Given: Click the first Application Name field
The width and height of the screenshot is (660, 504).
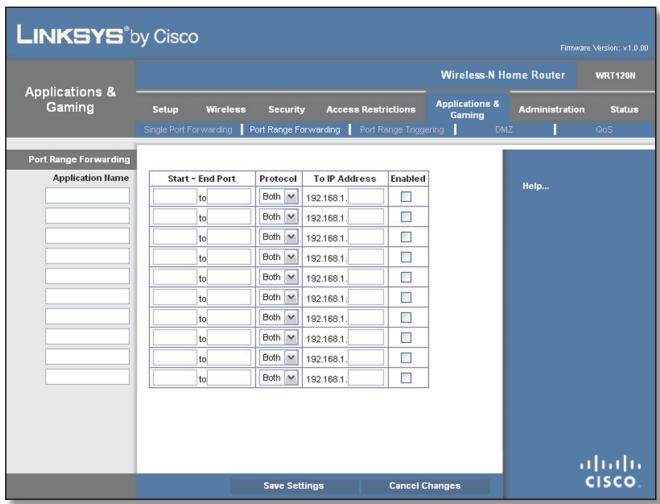Looking at the screenshot, I should [88, 196].
